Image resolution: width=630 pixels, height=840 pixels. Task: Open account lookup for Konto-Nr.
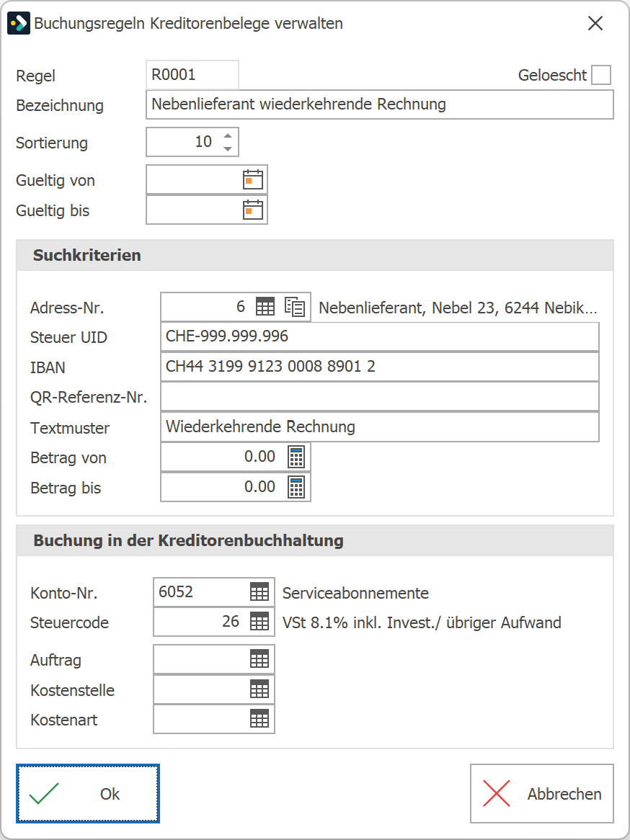[259, 592]
